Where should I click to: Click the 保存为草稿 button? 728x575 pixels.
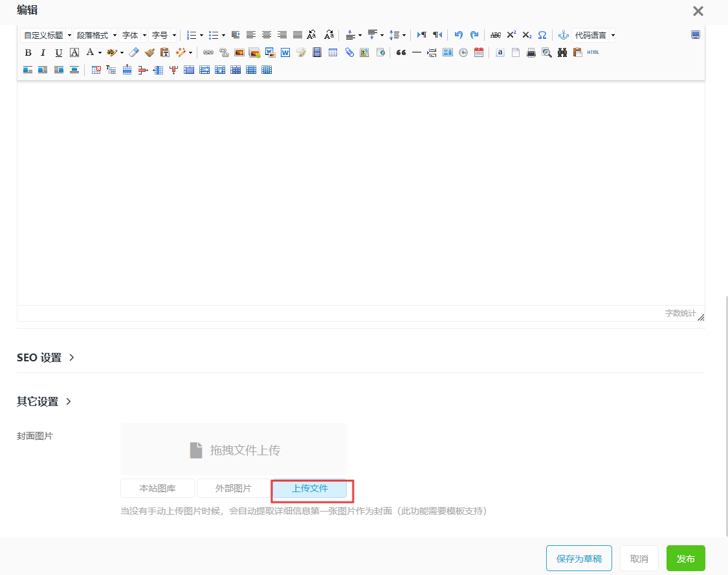click(x=579, y=558)
